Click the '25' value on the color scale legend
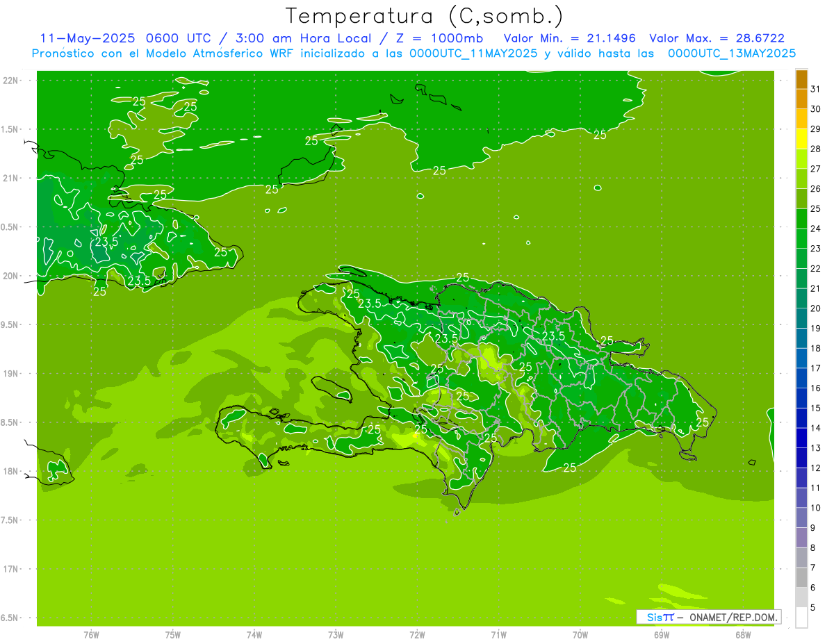Image resolution: width=834 pixels, height=644 pixels. tap(816, 208)
